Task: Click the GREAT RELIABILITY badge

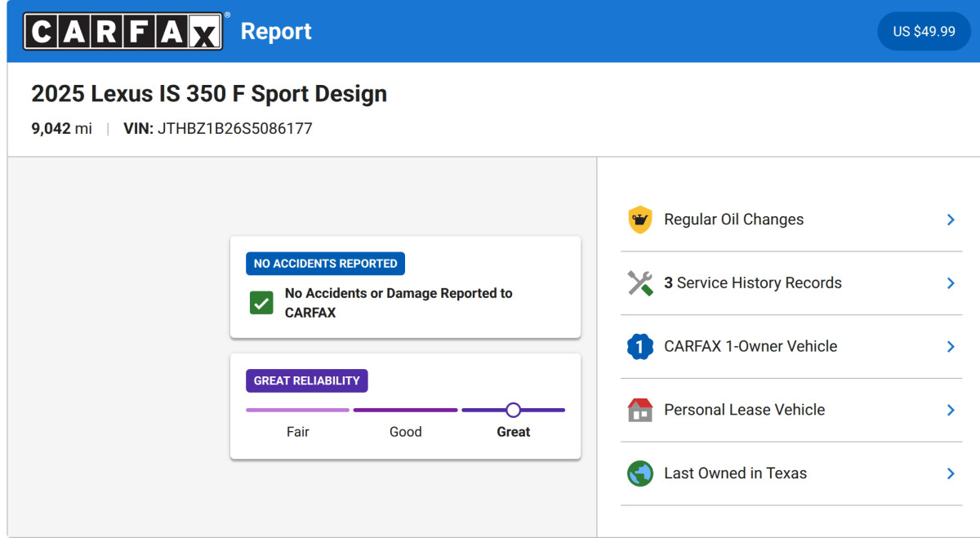Action: (x=306, y=380)
